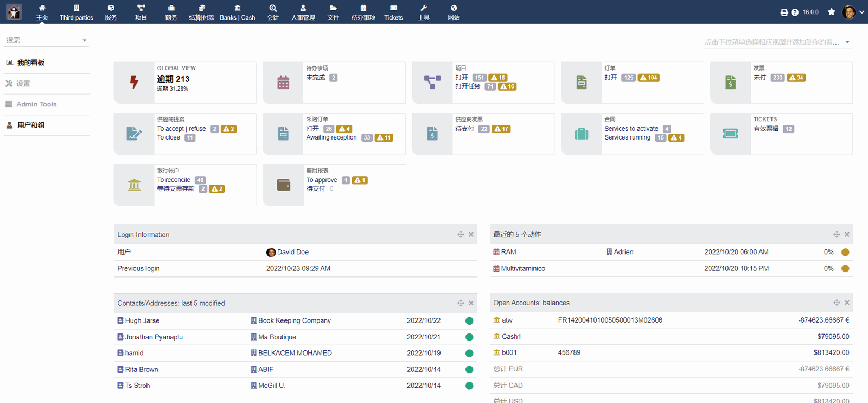Click the print page icon
This screenshot has height=403, width=868.
pos(784,12)
